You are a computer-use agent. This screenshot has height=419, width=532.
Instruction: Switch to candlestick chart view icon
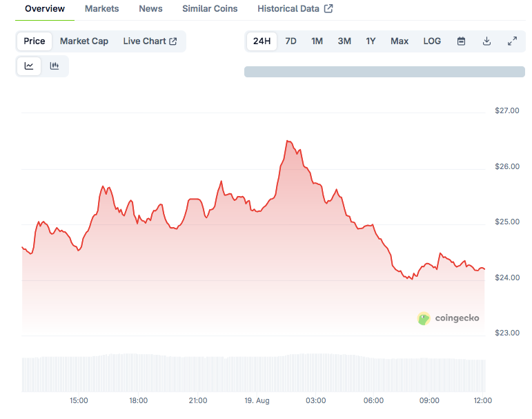[55, 66]
